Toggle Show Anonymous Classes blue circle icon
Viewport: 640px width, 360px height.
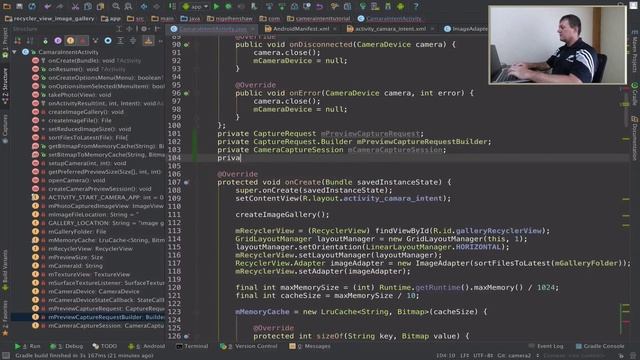click(x=108, y=41)
